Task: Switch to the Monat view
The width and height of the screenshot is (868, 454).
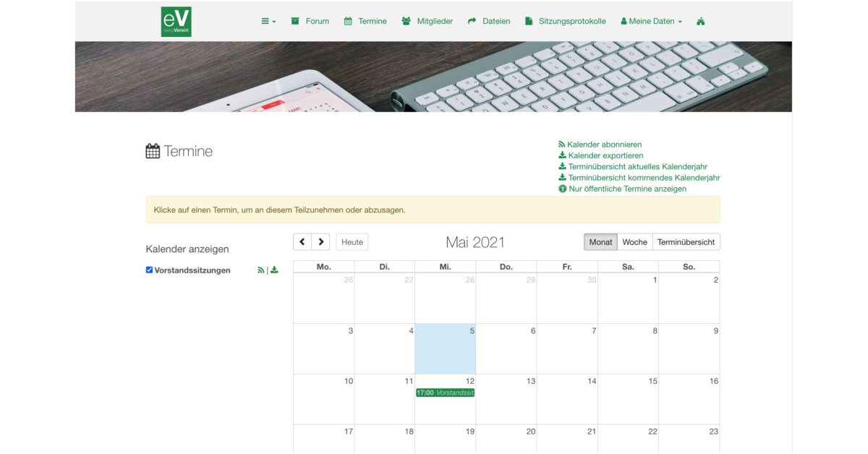Action: coord(600,242)
